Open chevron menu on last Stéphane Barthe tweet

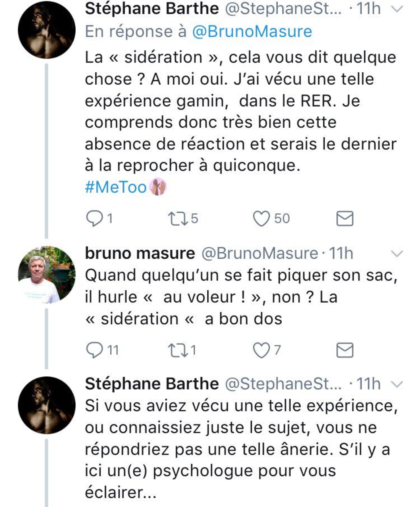tap(397, 384)
